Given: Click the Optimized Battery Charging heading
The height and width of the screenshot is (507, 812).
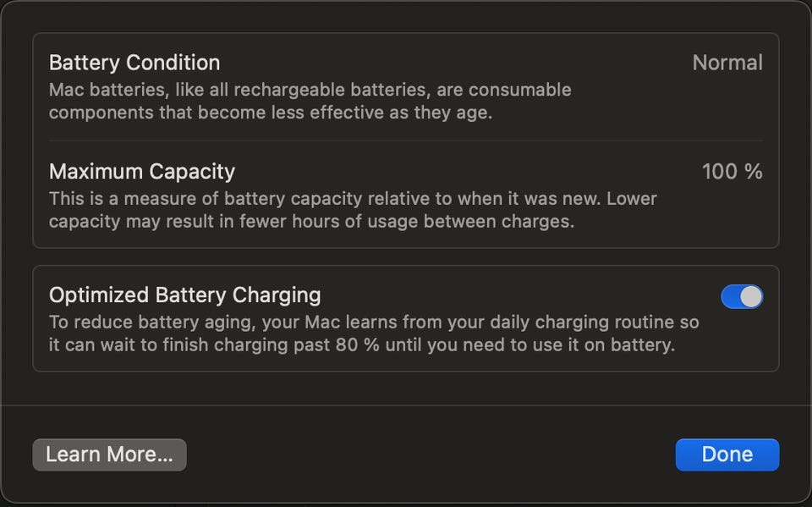Looking at the screenshot, I should [185, 295].
